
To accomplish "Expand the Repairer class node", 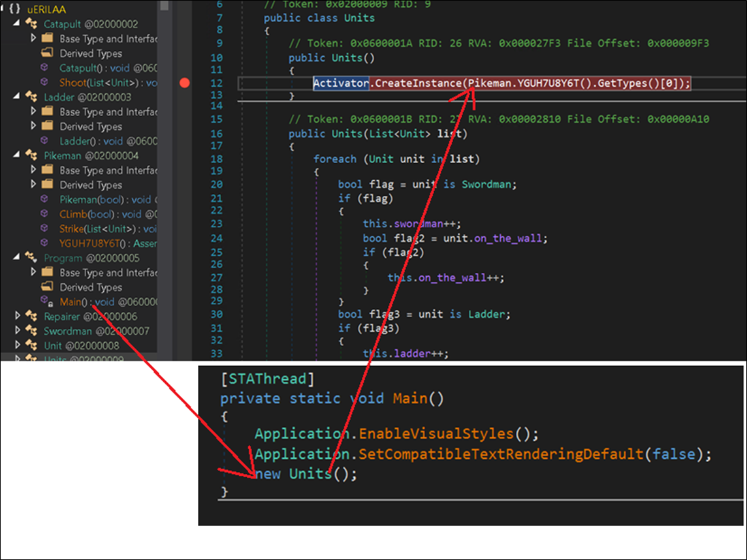I will pos(18,317).
